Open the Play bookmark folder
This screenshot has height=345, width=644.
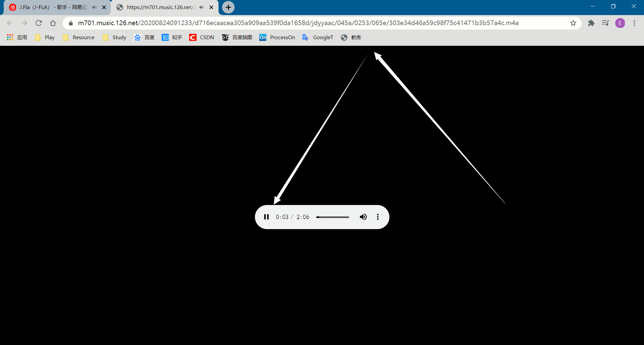(x=45, y=38)
